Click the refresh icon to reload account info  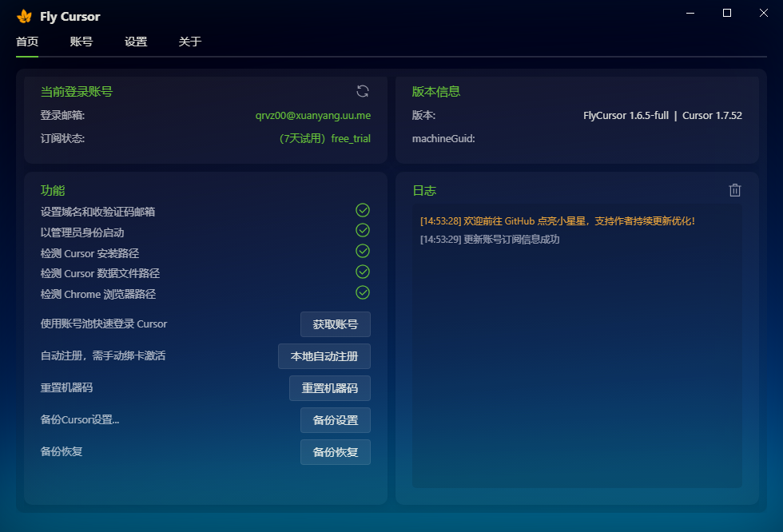click(361, 91)
